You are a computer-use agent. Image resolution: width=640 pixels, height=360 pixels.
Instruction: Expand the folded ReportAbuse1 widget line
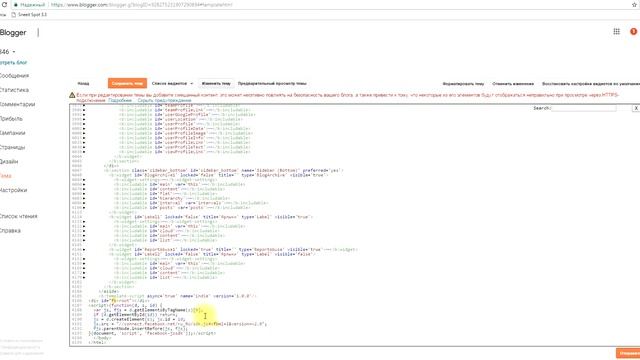[84, 249]
